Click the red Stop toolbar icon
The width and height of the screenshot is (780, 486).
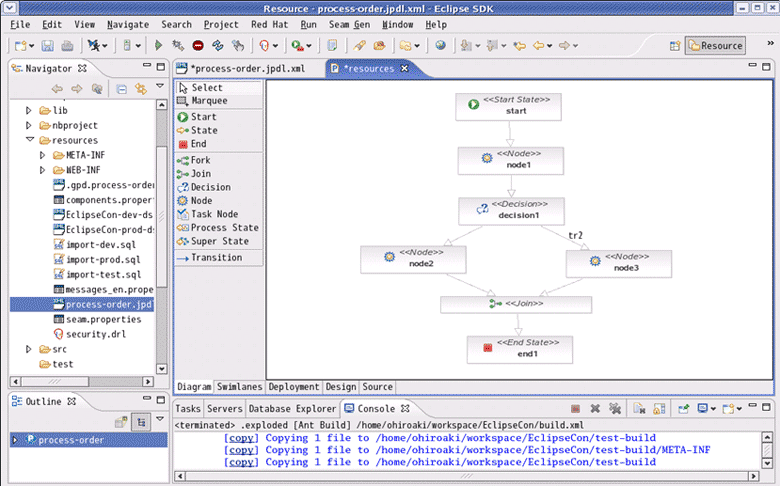198,46
